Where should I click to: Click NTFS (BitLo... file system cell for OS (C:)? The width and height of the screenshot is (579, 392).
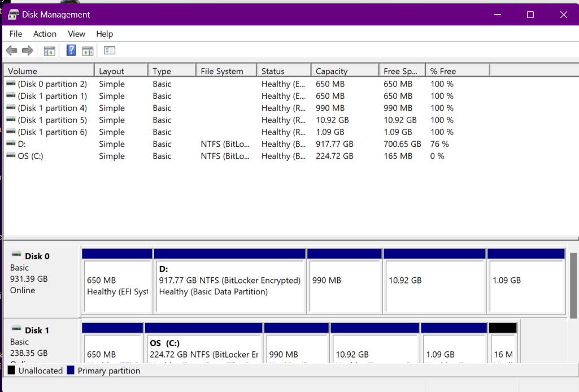(x=225, y=156)
